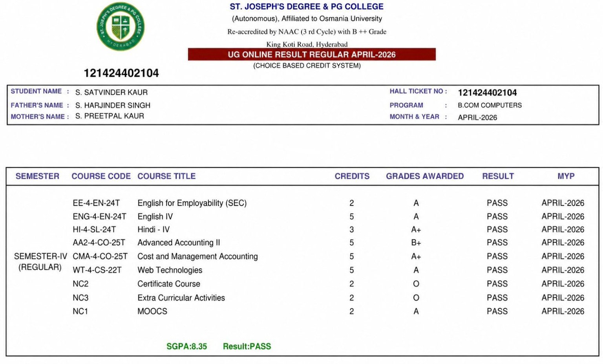Click the program value B.COM COMPUTERS

pos(490,105)
